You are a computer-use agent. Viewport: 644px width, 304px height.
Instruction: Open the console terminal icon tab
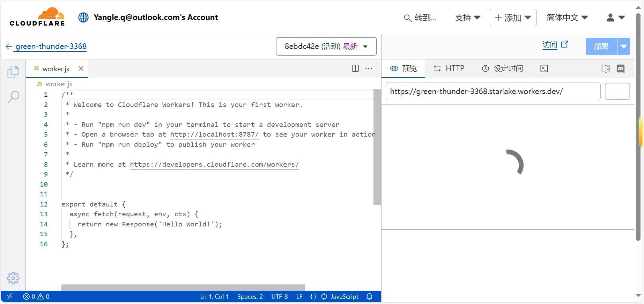tap(544, 68)
